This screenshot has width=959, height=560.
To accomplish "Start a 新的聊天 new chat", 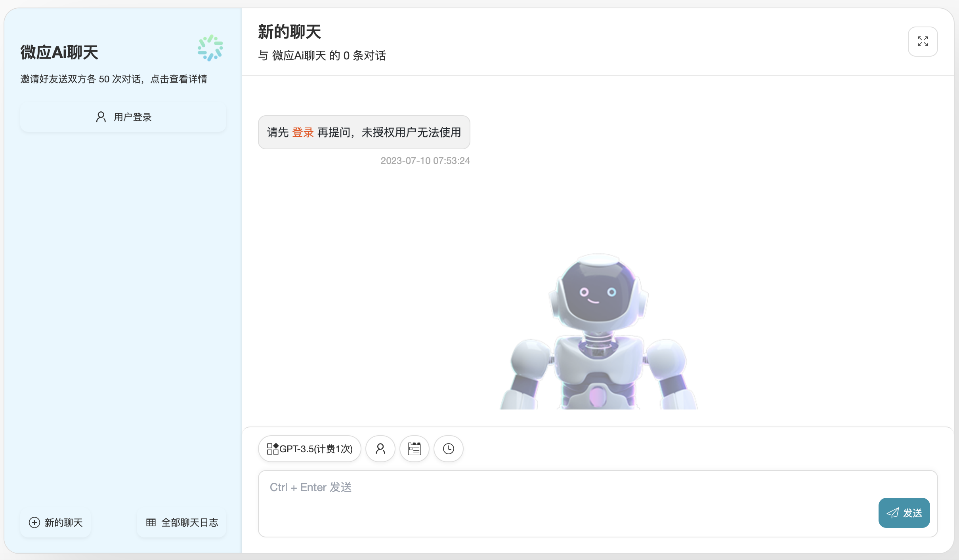I will point(55,522).
